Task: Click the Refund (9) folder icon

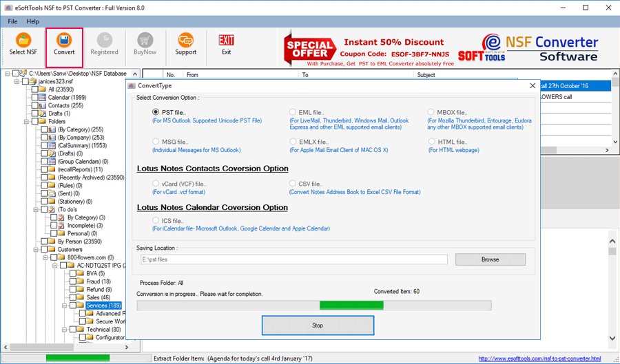Action: click(81, 290)
